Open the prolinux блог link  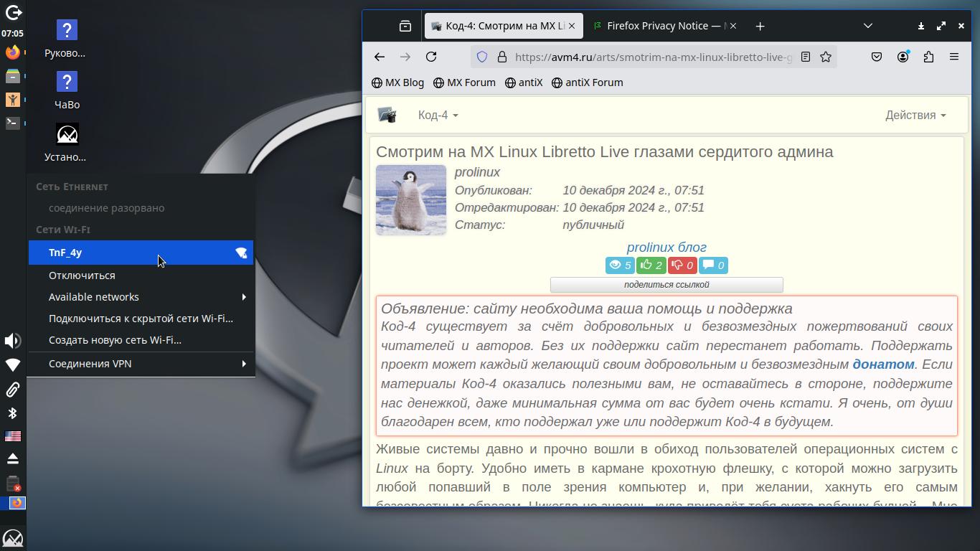pos(666,248)
